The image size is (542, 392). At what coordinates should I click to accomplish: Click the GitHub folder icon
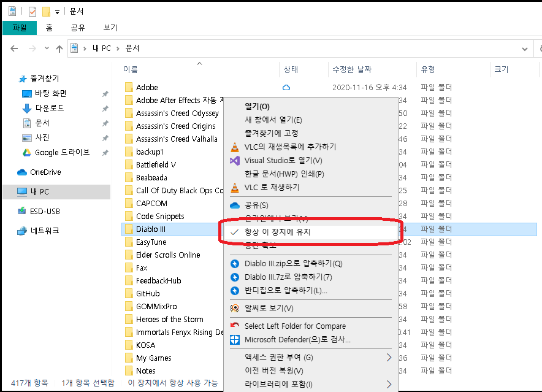point(129,294)
